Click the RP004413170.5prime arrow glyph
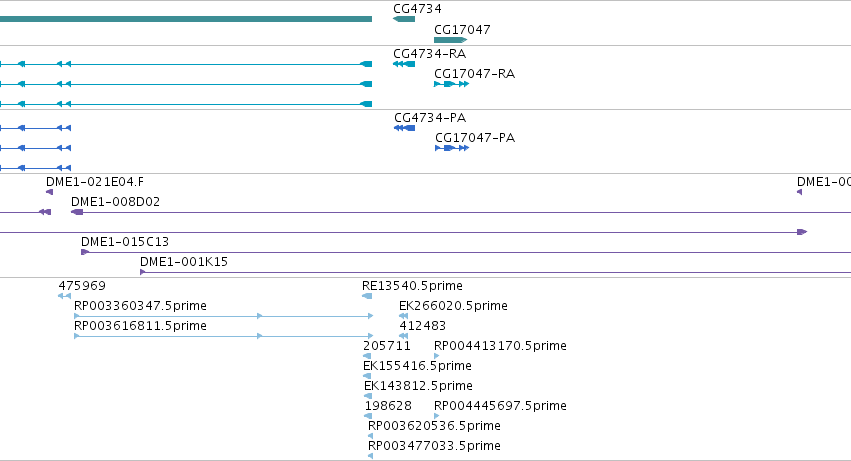Image resolution: width=851 pixels, height=461 pixels. 437,356
